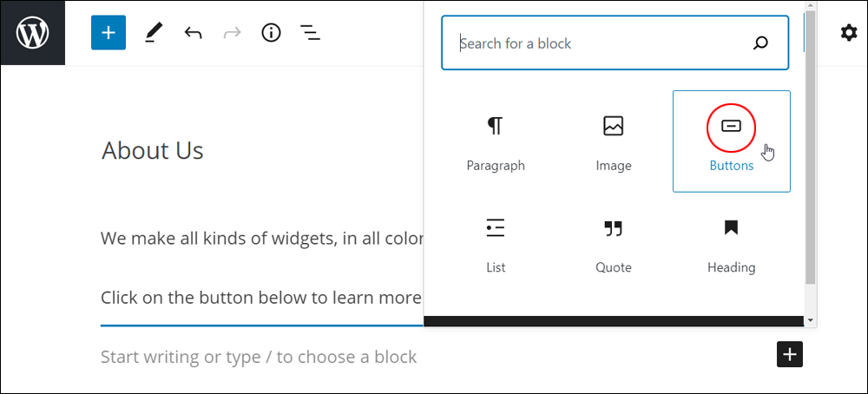868x394 pixels.
Task: Click the Start writing placeholder paragraph
Action: coord(259,357)
